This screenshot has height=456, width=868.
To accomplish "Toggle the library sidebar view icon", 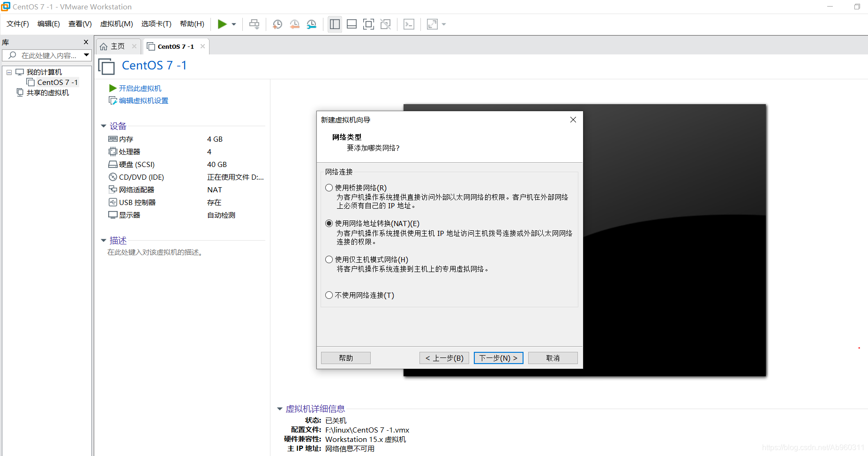I will [335, 24].
